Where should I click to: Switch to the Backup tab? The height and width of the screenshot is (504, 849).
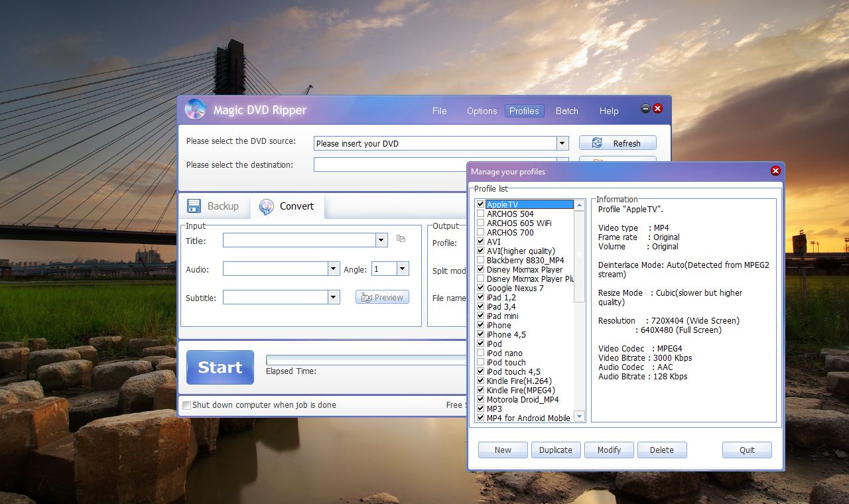[x=214, y=206]
